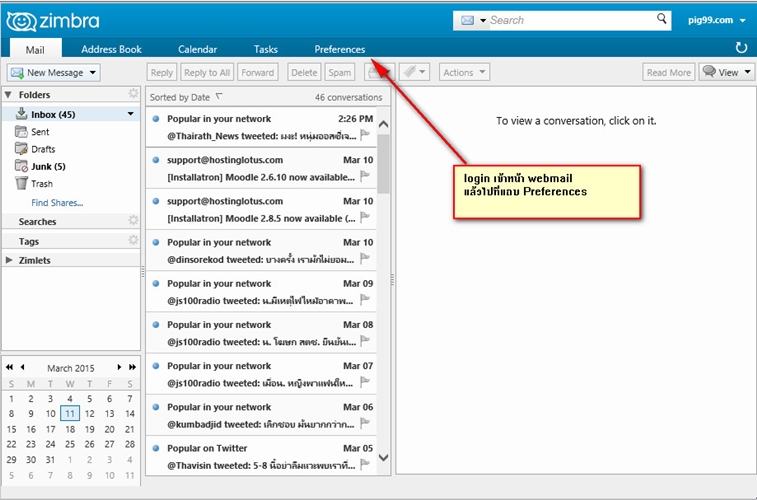Viewport: 757px width, 500px height.
Task: Open the Inbox folder dropdown arrow
Action: point(130,114)
